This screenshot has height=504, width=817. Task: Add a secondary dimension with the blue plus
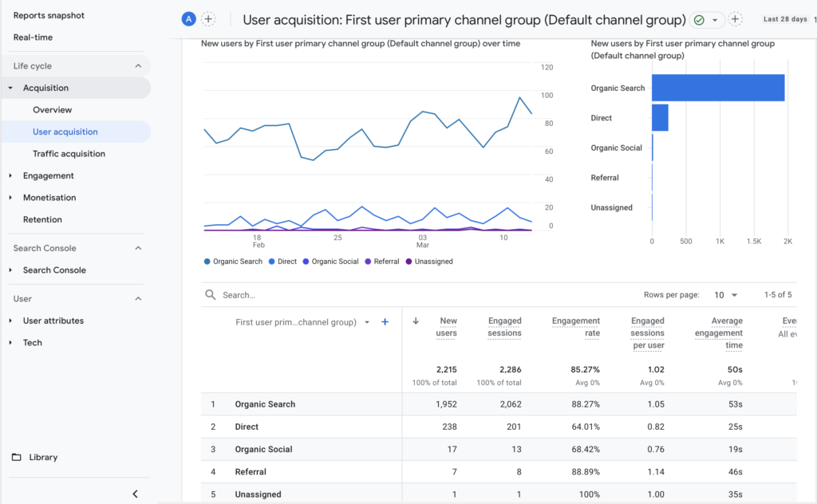(385, 321)
